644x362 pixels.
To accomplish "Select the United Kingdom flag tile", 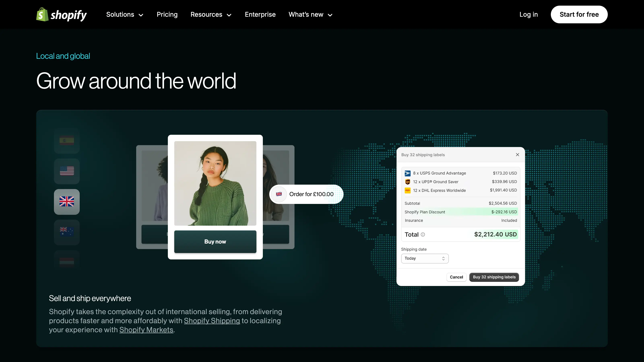I will pos(67,202).
